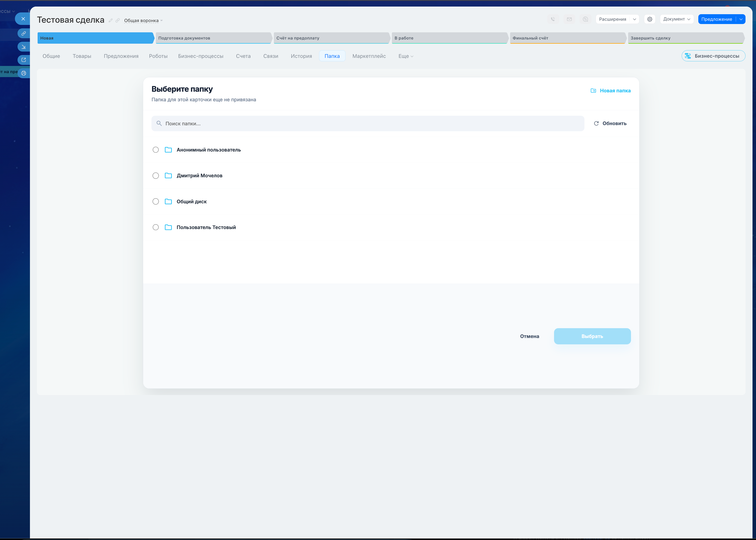Click the copy-link chain icon in the side panel
The height and width of the screenshot is (540, 756).
tap(24, 34)
